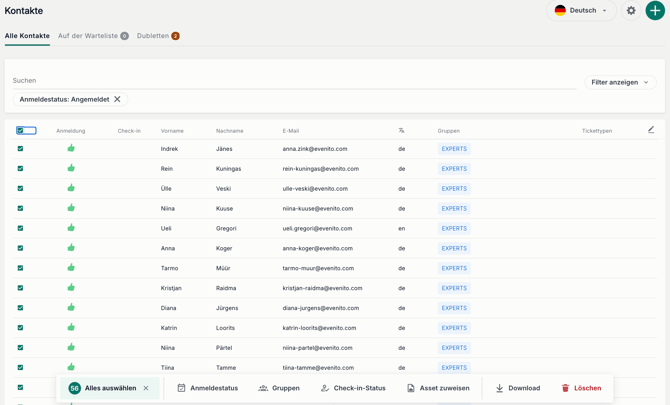Click the thumbs-up icon for Indrek Jänes
The width and height of the screenshot is (670, 405).
coord(71,148)
